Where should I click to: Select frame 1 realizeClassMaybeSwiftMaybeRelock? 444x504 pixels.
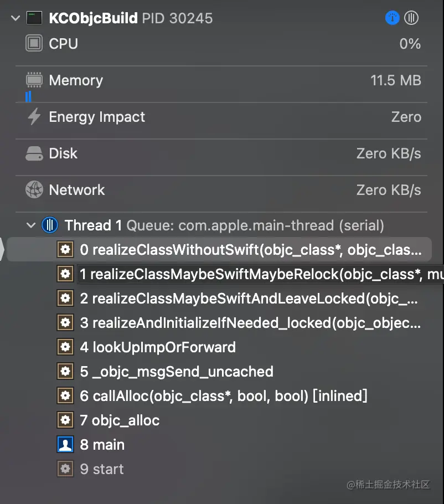tap(250, 274)
